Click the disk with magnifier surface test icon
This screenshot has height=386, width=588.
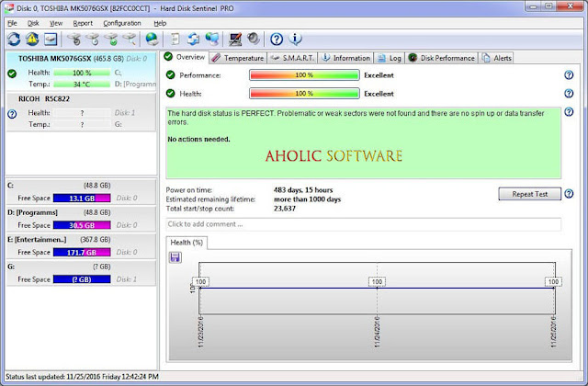(130, 39)
